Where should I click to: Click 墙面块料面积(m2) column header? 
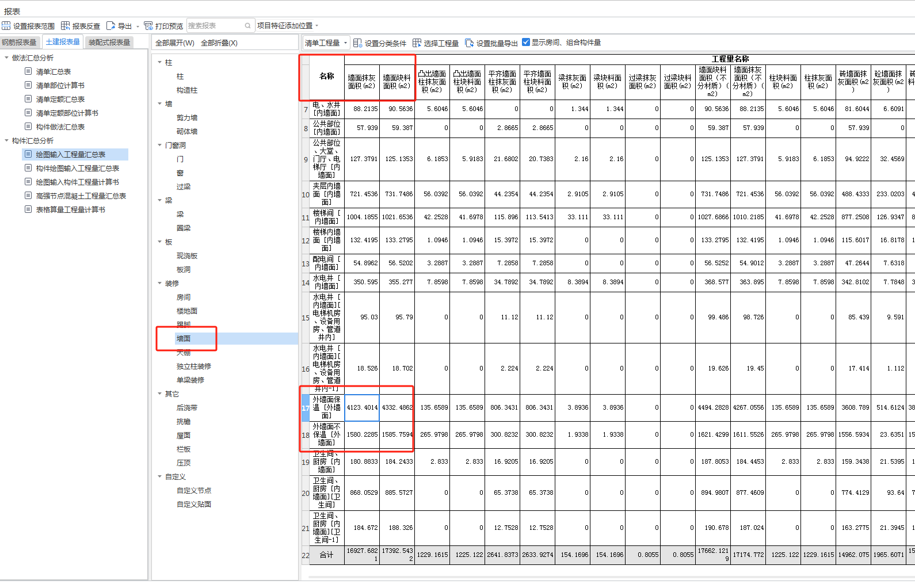397,82
